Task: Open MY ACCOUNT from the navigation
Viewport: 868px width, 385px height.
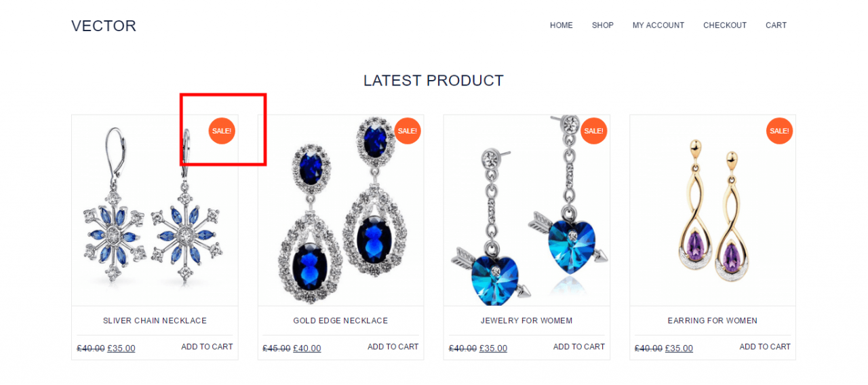Action: [658, 25]
